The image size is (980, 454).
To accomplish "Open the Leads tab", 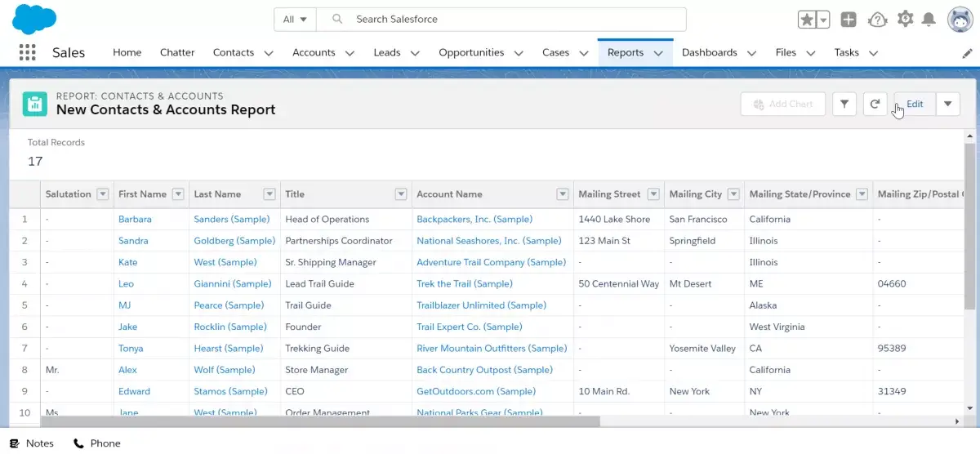I will pos(387,52).
